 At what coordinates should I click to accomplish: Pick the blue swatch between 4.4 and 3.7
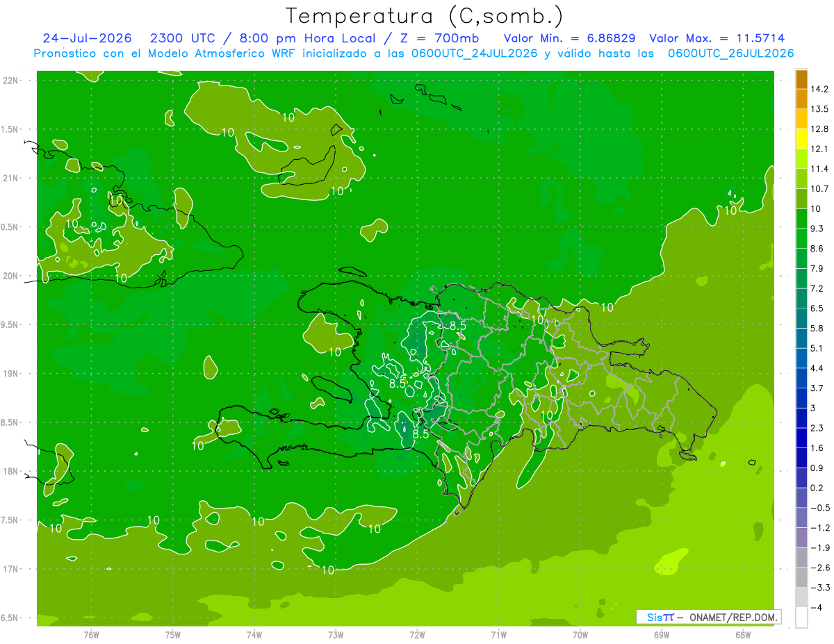click(801, 377)
